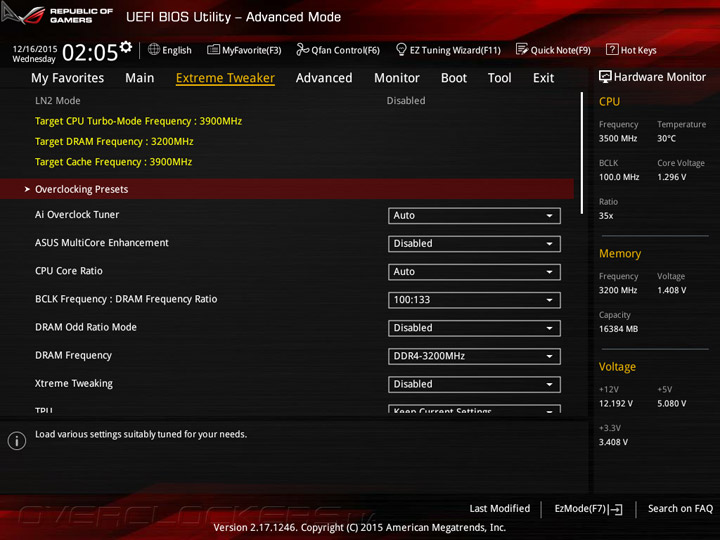Click the EzMode exit arrow icon

(615, 509)
